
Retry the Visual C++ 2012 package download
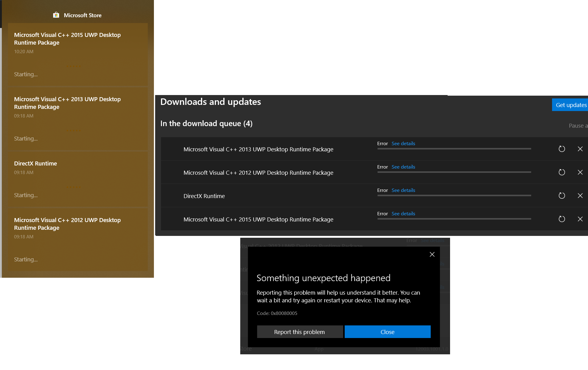tap(562, 172)
